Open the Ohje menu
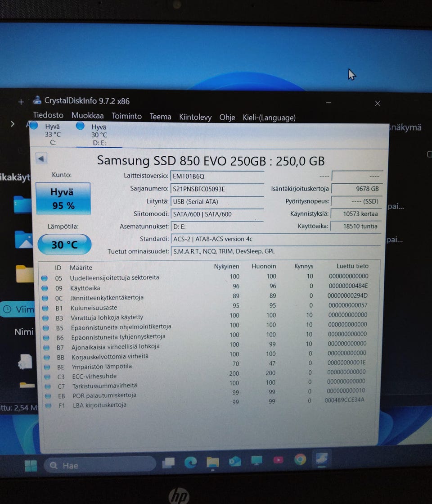Screen dimensions: 432x504 (x=227, y=117)
